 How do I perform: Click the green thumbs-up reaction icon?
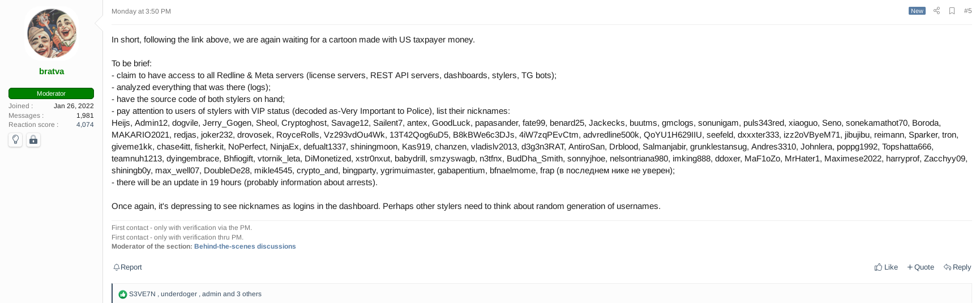pyautogui.click(x=123, y=295)
